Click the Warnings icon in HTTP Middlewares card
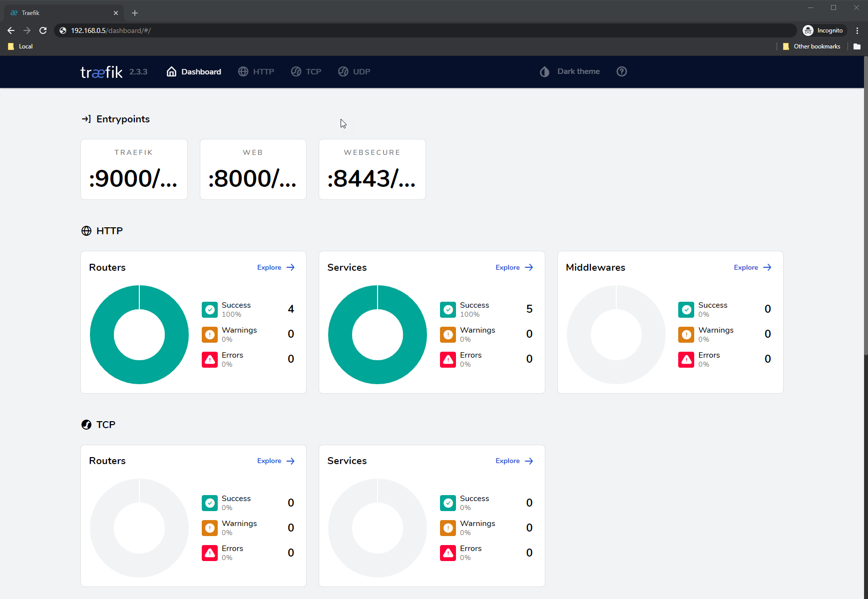Image resolution: width=868 pixels, height=599 pixels. click(x=686, y=334)
